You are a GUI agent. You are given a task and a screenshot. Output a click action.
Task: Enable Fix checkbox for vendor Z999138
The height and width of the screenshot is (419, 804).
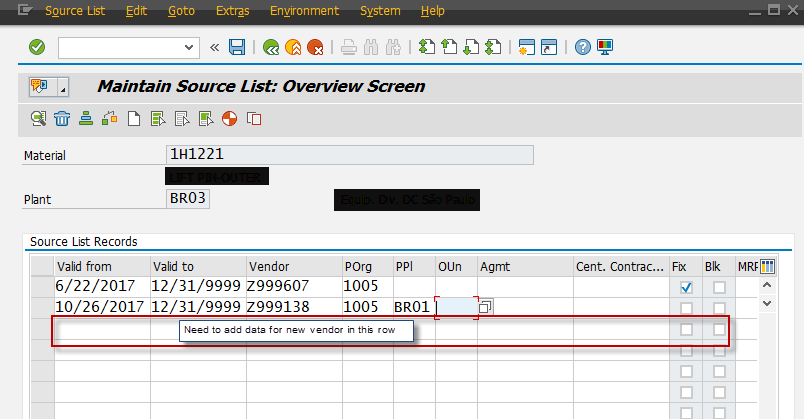(686, 308)
